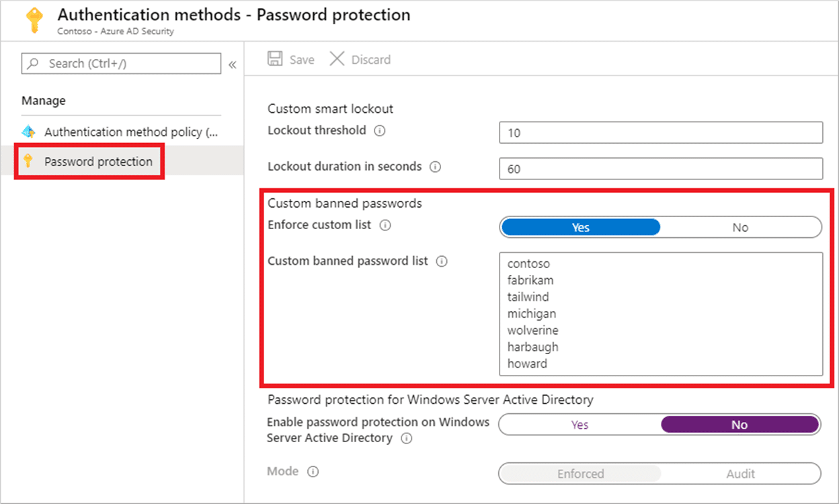Screen dimensions: 839x504
Task: Switch Mode to Audit
Action: pos(740,473)
